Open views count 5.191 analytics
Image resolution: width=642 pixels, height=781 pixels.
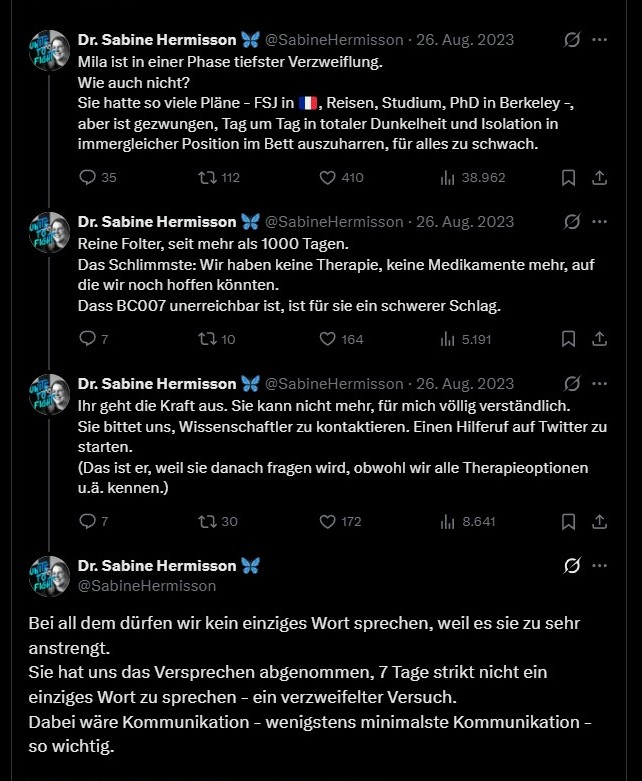tap(447, 339)
